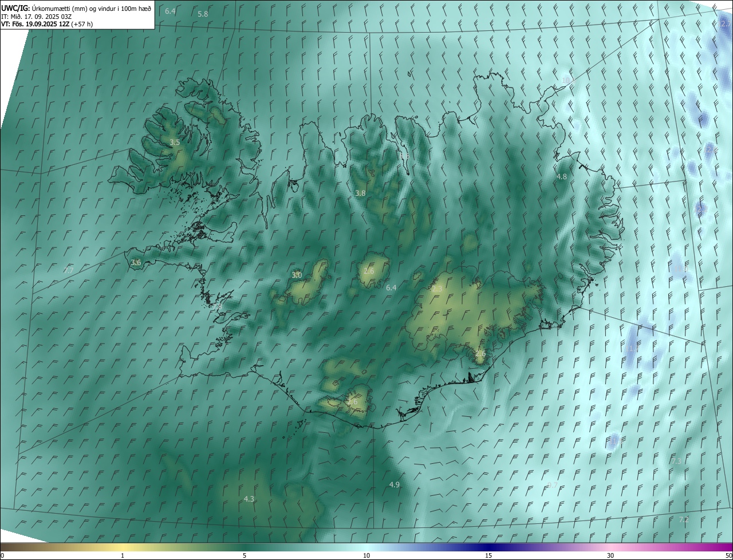Select the 6.4 label beside the 2.3 label
Image resolution: width=733 pixels, height=560 pixels.
pos(391,287)
